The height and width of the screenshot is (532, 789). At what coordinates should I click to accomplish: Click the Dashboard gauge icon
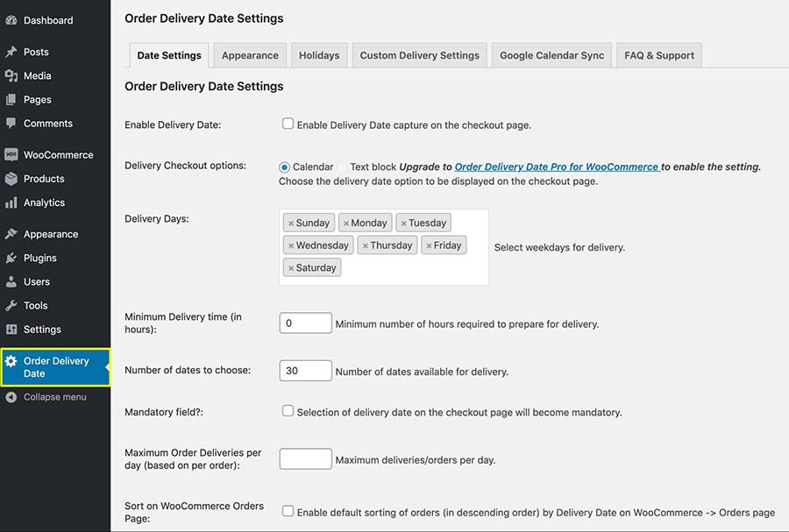pos(11,20)
